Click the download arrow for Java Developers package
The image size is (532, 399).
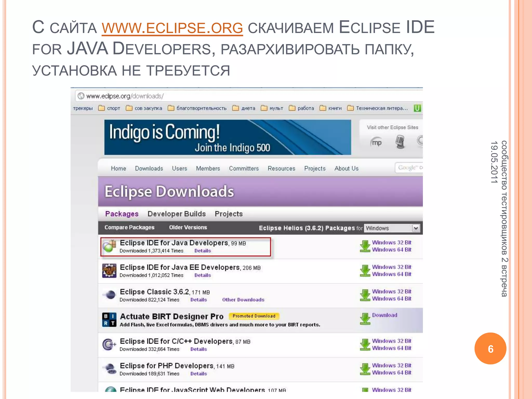[365, 246]
